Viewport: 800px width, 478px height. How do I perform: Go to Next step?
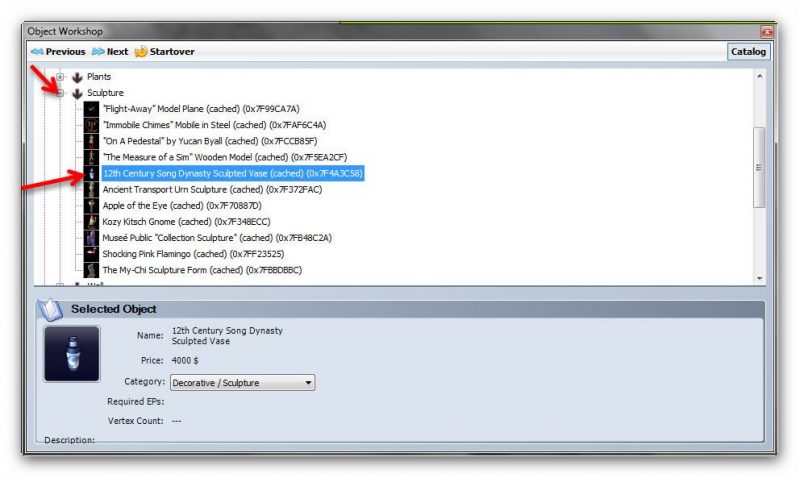110,51
